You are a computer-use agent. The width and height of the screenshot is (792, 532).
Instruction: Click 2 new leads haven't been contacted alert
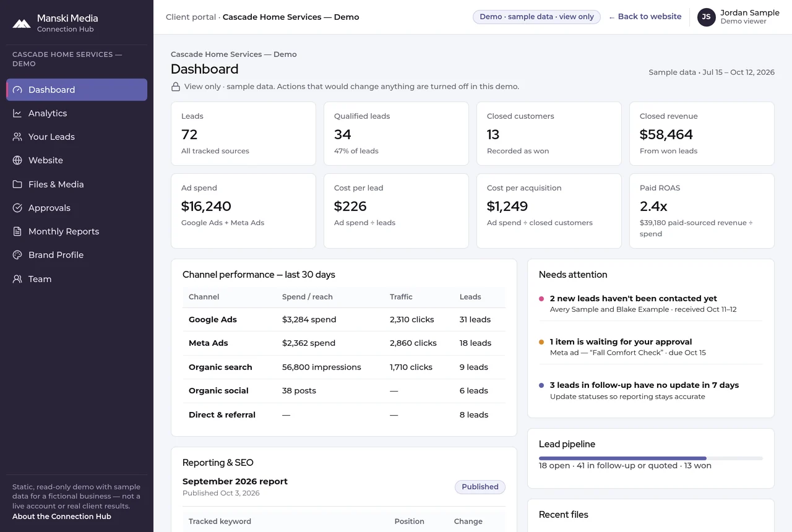(x=651, y=304)
